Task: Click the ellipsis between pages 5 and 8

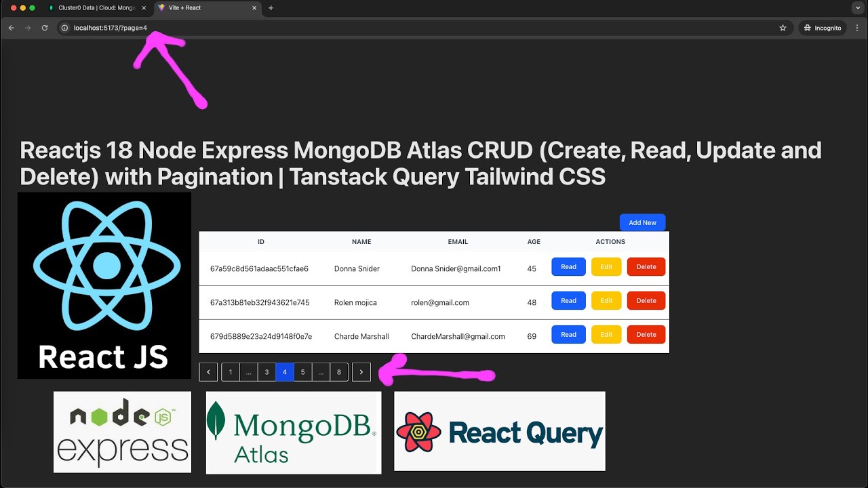Action: pyautogui.click(x=321, y=372)
